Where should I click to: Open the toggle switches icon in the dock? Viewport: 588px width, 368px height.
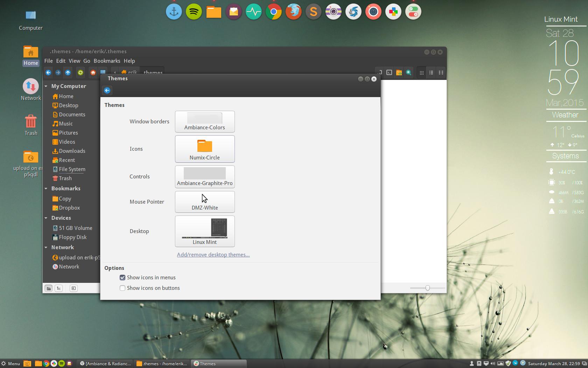pyautogui.click(x=413, y=12)
